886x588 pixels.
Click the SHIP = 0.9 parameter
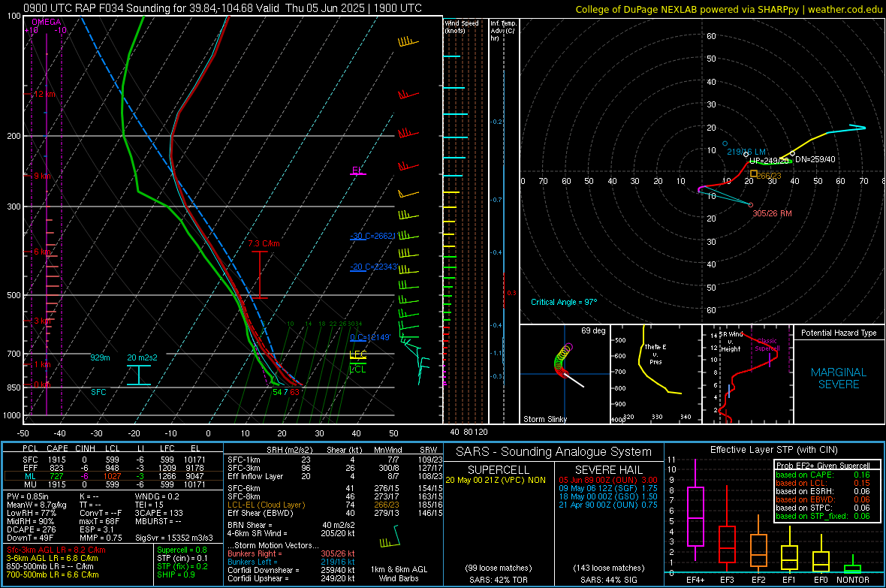coord(176,575)
